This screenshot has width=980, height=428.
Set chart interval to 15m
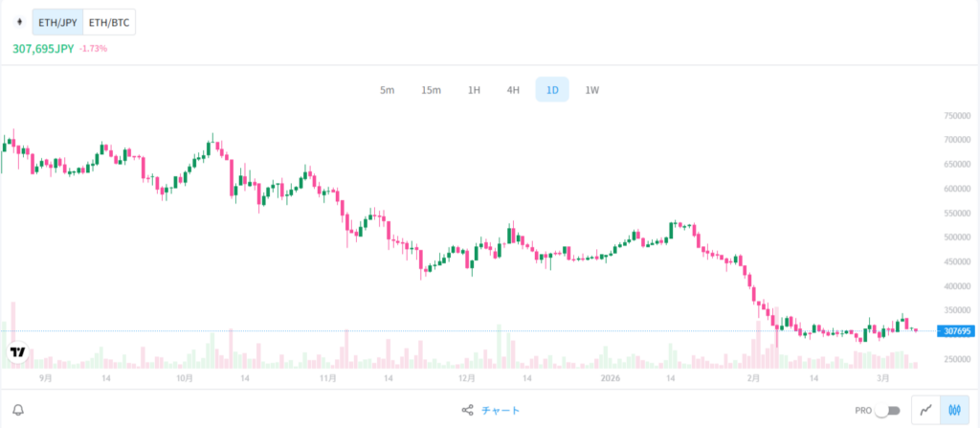431,90
